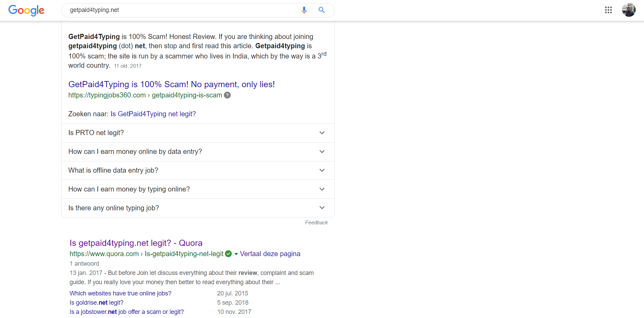Click the question mark info icon beside typingjobs360 URL

pyautogui.click(x=227, y=95)
